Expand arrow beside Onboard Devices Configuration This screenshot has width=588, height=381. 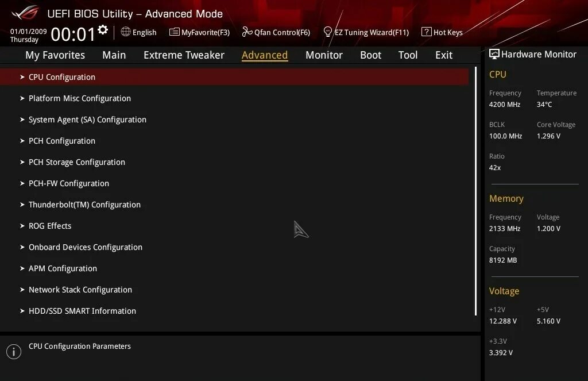pyautogui.click(x=22, y=247)
